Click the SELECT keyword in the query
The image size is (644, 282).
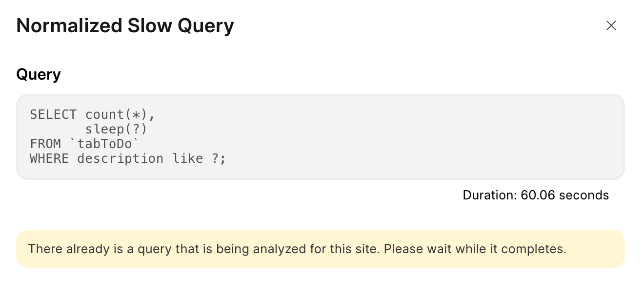pyautogui.click(x=53, y=115)
